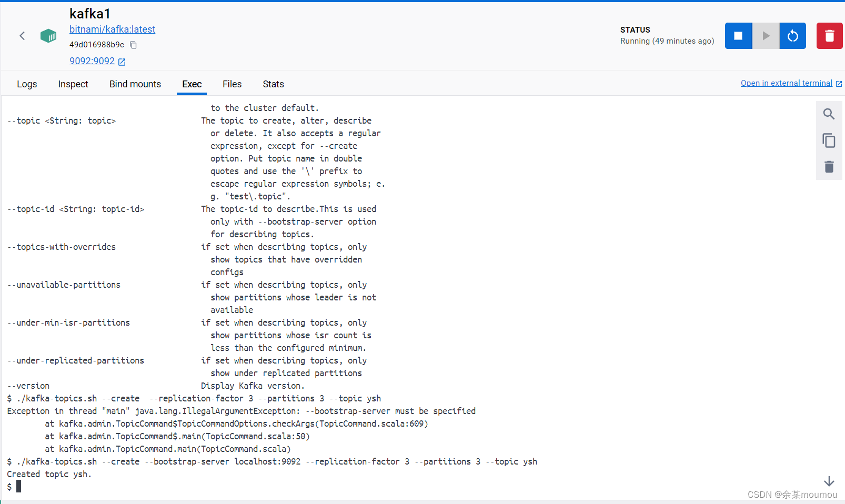Search the terminal output with magnifier icon
845x504 pixels.
coord(829,114)
